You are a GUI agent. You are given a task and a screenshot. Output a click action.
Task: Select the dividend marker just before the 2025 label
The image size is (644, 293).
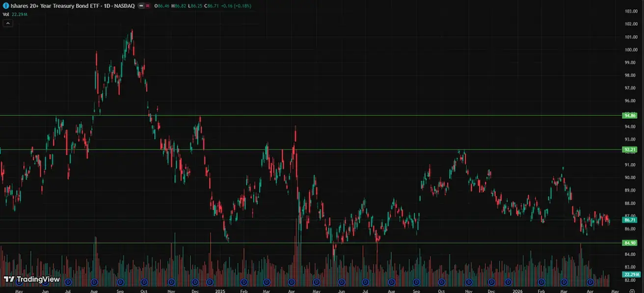pyautogui.click(x=210, y=282)
